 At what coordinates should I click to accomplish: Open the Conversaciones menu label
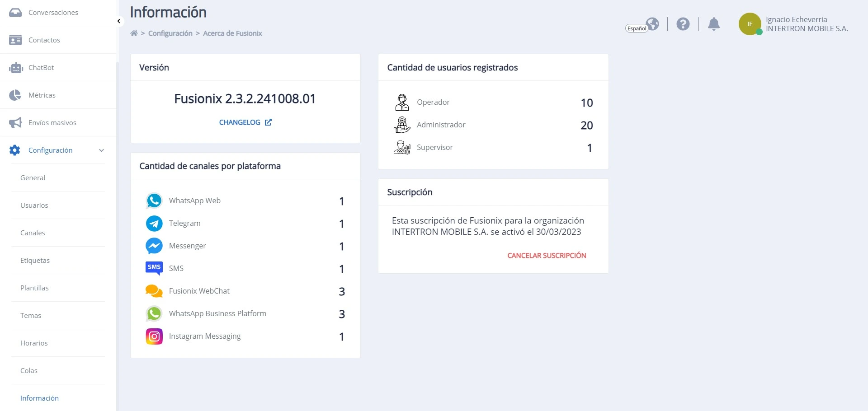point(53,13)
